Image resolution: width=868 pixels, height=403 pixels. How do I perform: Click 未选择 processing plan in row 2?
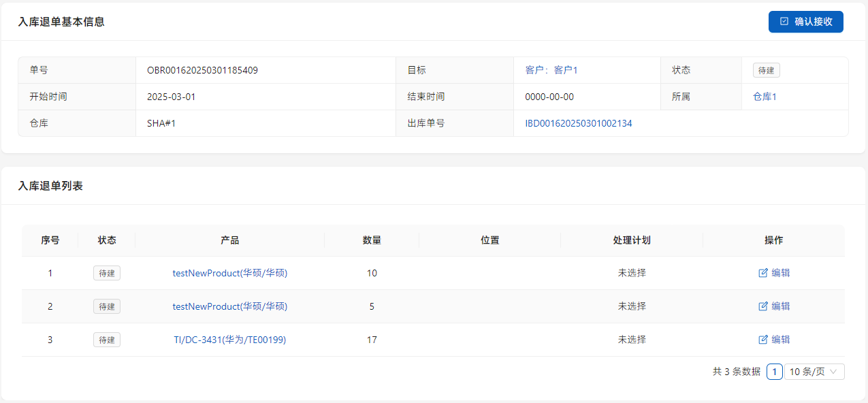[632, 306]
